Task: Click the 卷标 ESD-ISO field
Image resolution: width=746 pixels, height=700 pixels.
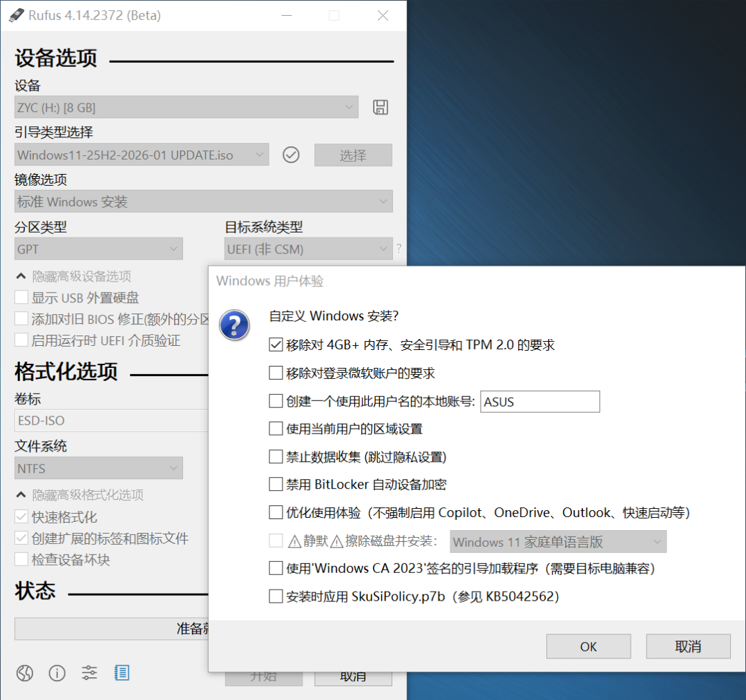Action: [111, 420]
